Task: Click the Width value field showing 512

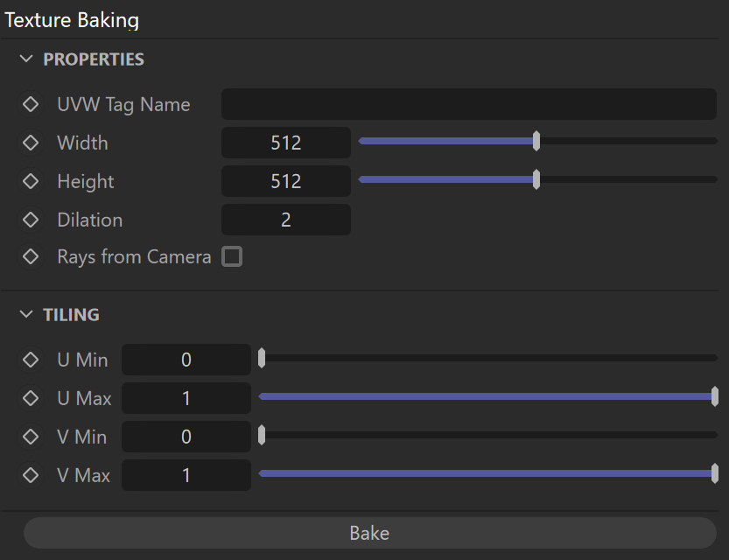Action: click(x=286, y=143)
